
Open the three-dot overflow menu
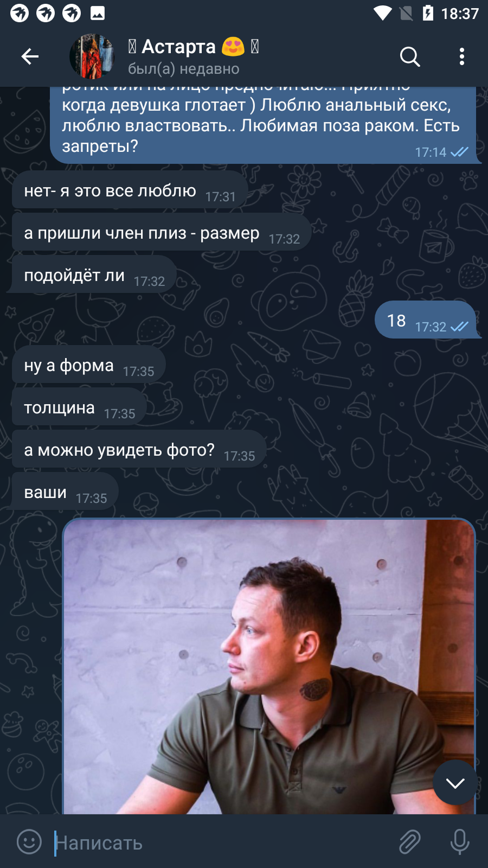[x=461, y=56]
